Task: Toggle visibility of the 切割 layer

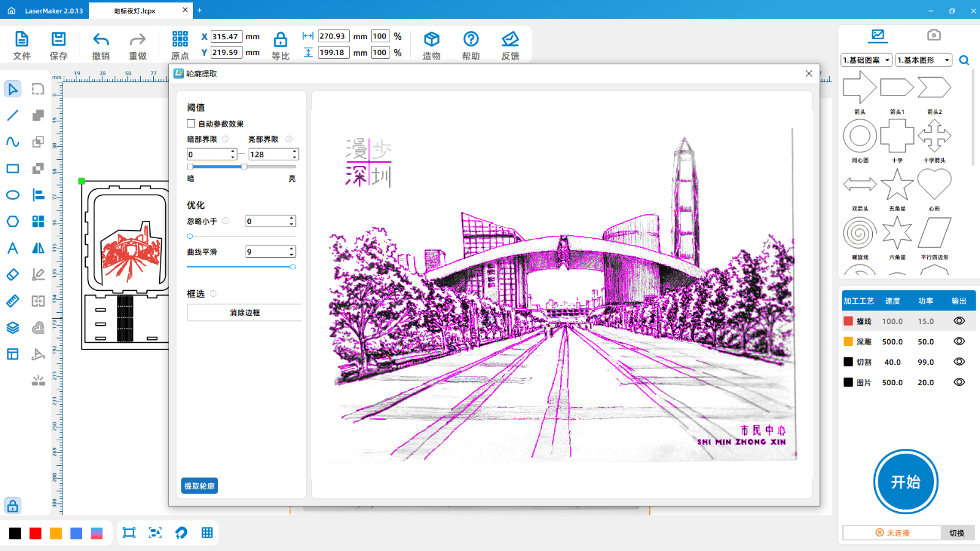Action: tap(959, 362)
